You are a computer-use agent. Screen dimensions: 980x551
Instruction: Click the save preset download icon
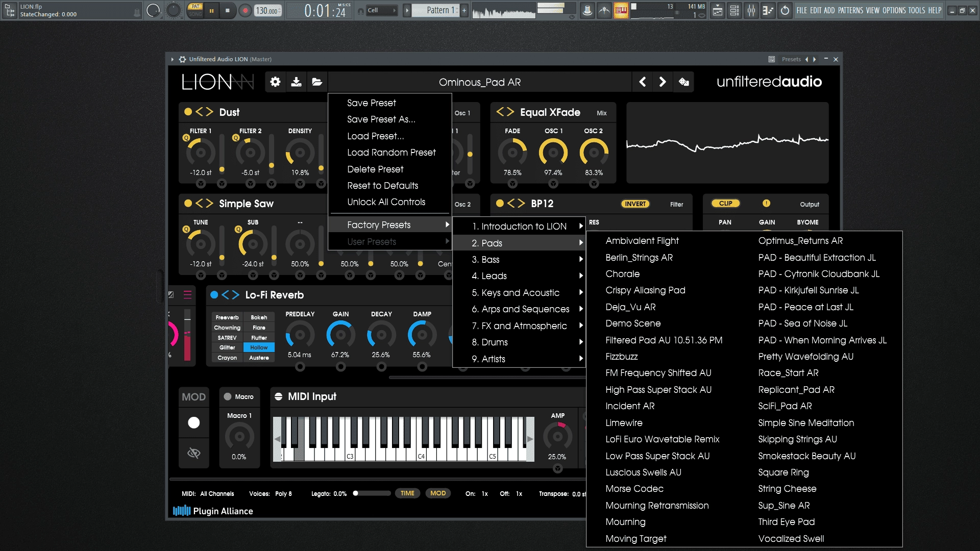296,82
